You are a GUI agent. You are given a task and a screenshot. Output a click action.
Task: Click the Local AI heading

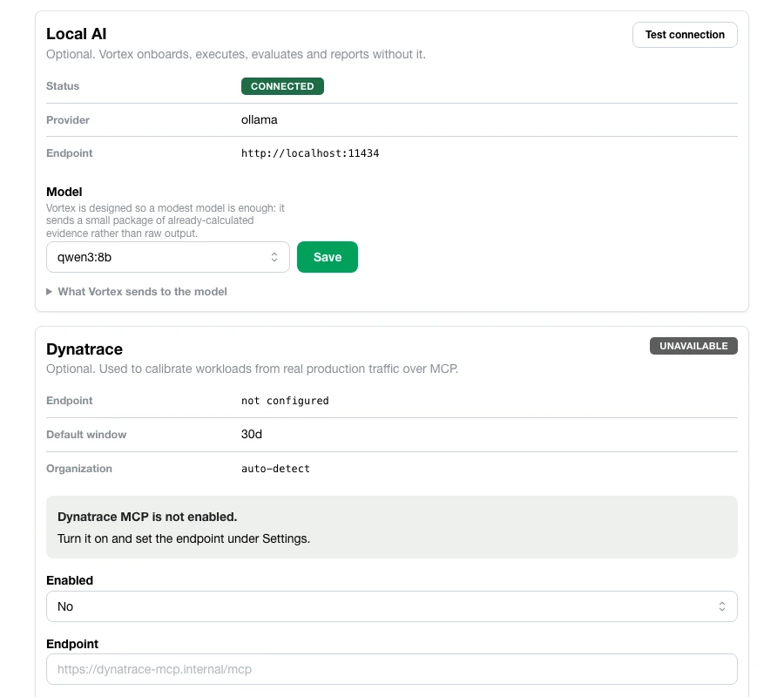click(76, 34)
